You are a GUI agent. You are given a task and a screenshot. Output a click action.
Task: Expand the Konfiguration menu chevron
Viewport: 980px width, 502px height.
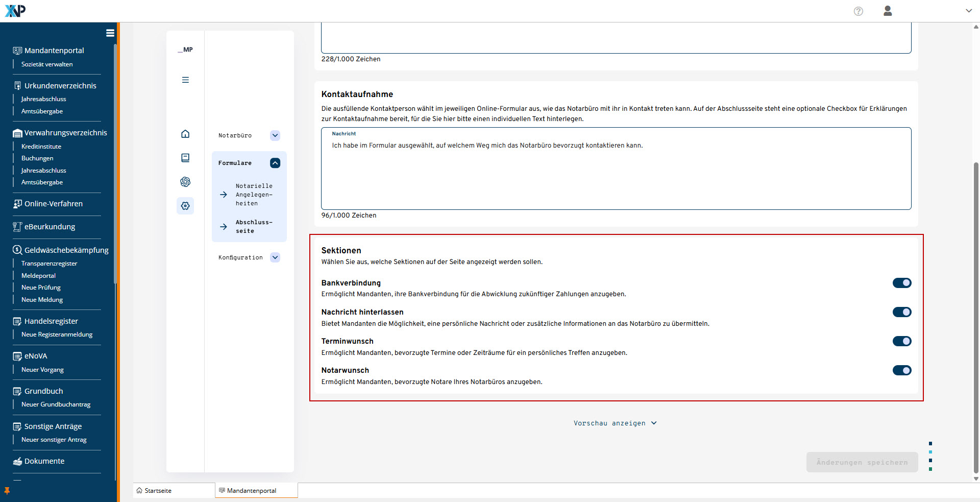coord(275,257)
